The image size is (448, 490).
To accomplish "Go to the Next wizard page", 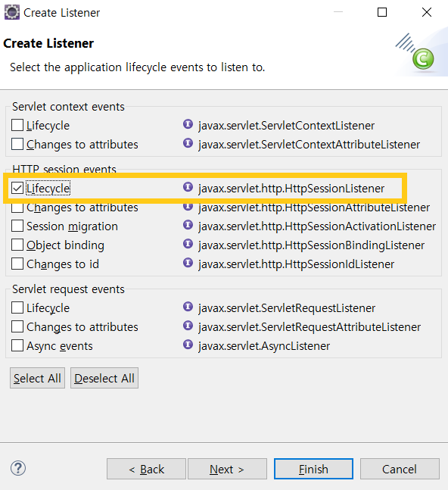I will point(227,469).
